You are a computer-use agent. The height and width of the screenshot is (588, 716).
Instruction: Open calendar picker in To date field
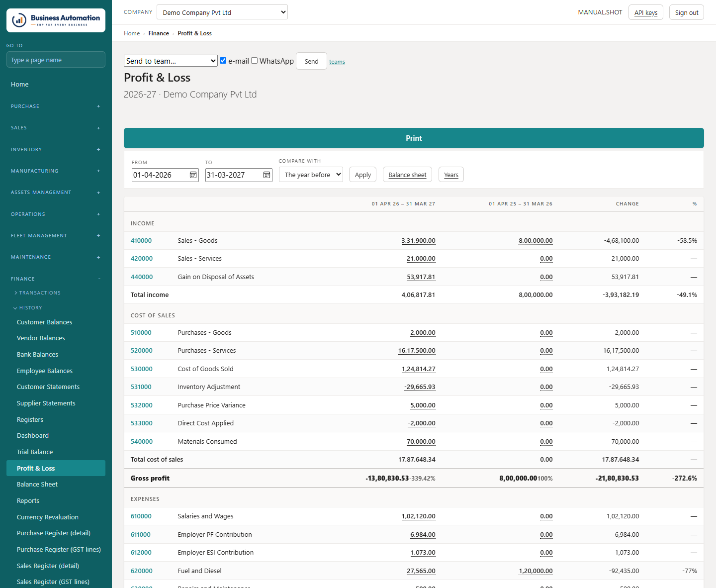pos(267,175)
